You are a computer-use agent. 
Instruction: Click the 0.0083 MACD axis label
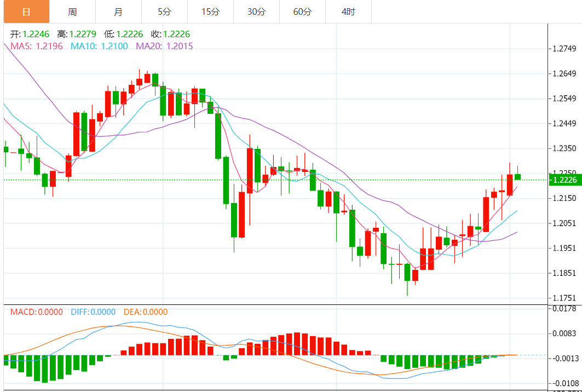click(564, 334)
